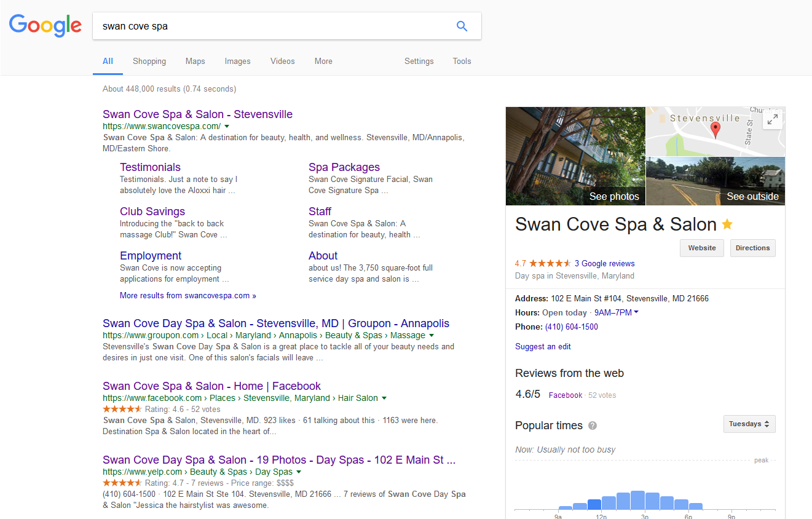This screenshot has width=812, height=519.
Task: Open See outside street view thumbnail
Action: coord(715,181)
